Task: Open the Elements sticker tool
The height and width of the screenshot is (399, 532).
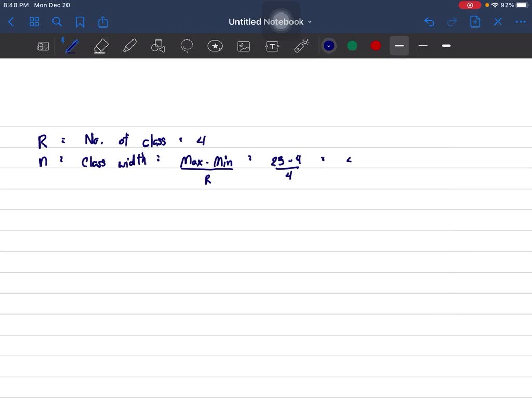Action: coord(215,46)
